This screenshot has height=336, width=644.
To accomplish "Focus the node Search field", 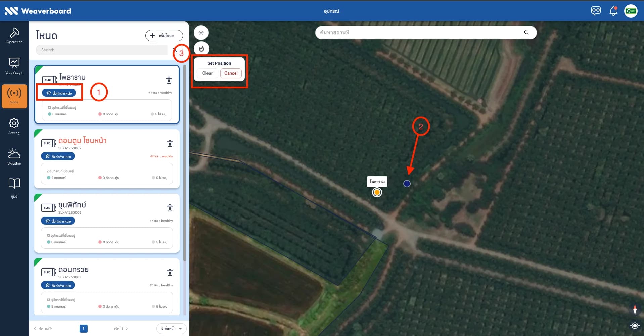I will (x=102, y=50).
